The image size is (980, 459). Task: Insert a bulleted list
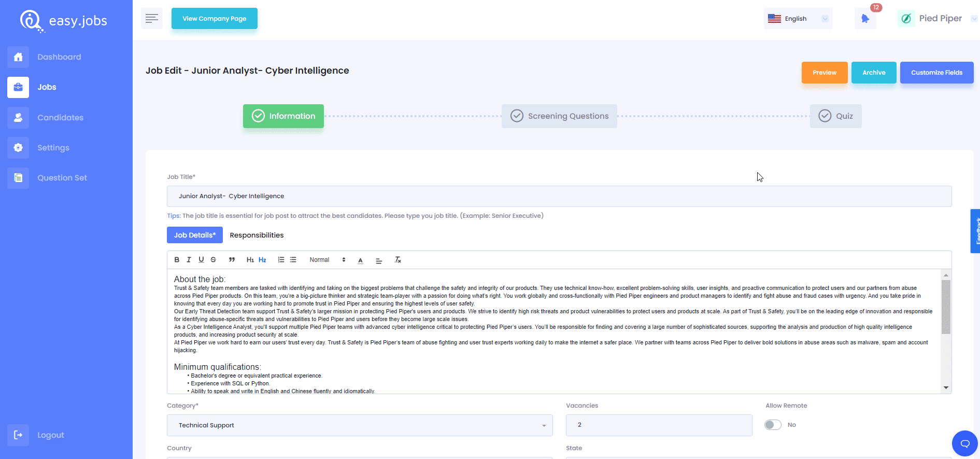click(293, 260)
